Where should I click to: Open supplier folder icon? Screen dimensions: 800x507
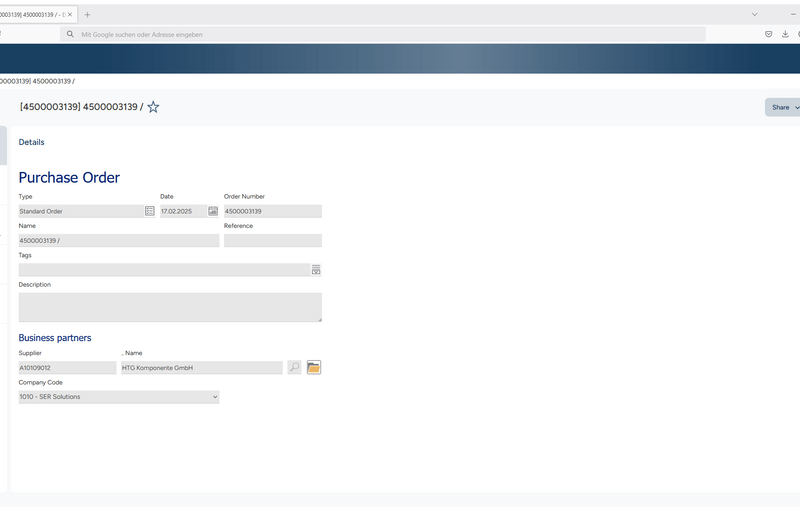(x=314, y=368)
